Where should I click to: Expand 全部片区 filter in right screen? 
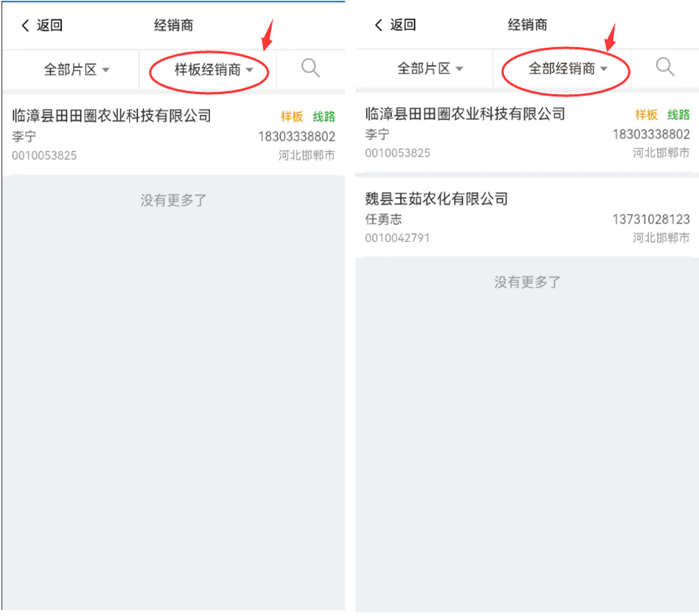pos(429,68)
